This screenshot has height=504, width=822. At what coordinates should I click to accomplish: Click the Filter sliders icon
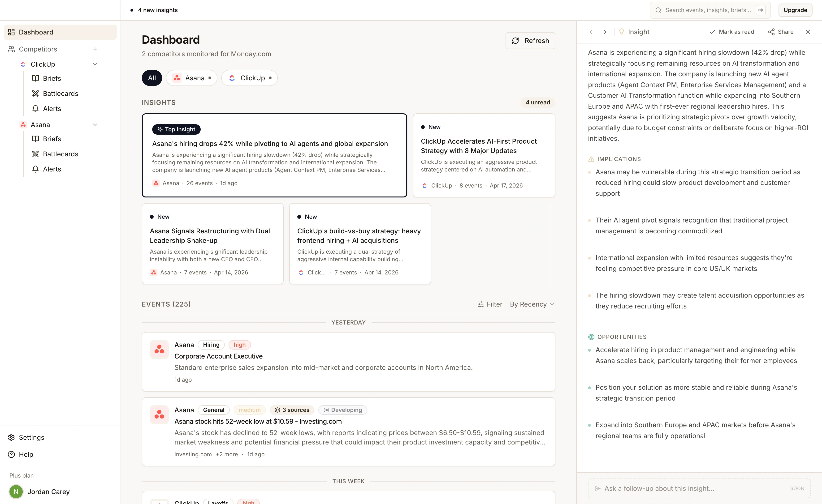tap(480, 304)
